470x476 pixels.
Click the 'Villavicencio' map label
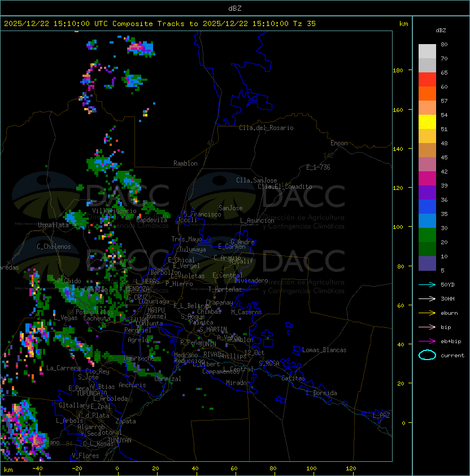114,211
